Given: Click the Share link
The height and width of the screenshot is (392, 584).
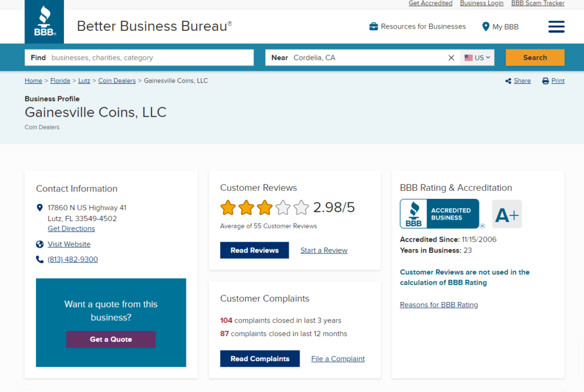Looking at the screenshot, I should point(522,81).
